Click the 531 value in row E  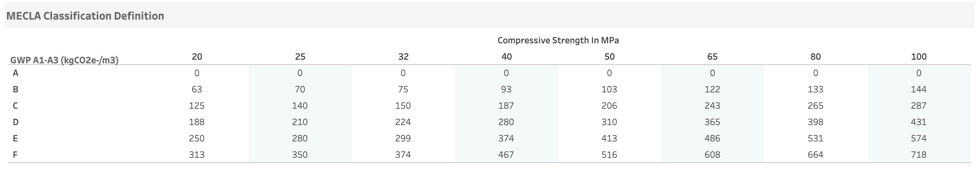click(x=815, y=139)
